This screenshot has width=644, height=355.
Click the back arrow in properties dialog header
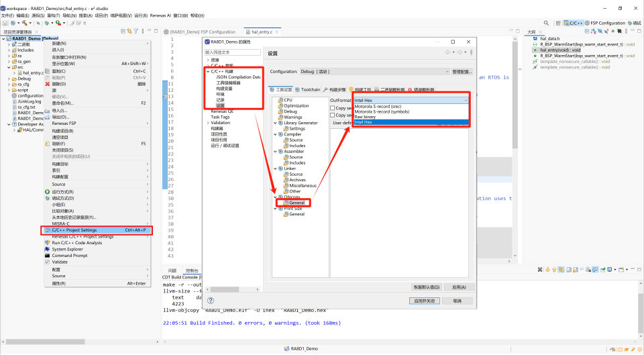point(447,52)
